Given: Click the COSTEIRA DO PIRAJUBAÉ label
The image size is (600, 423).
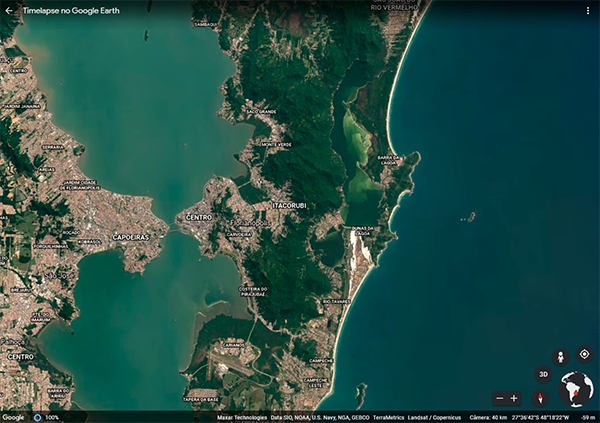Looking at the screenshot, I should click(253, 291).
